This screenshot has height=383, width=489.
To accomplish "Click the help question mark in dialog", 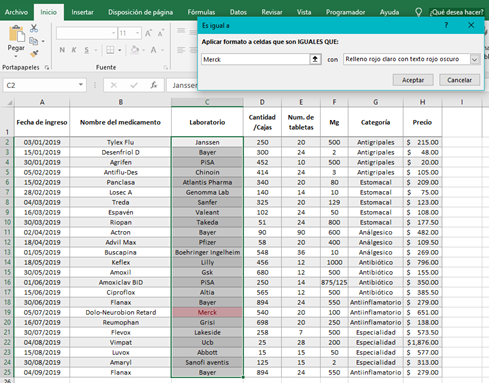I will 446,25.
